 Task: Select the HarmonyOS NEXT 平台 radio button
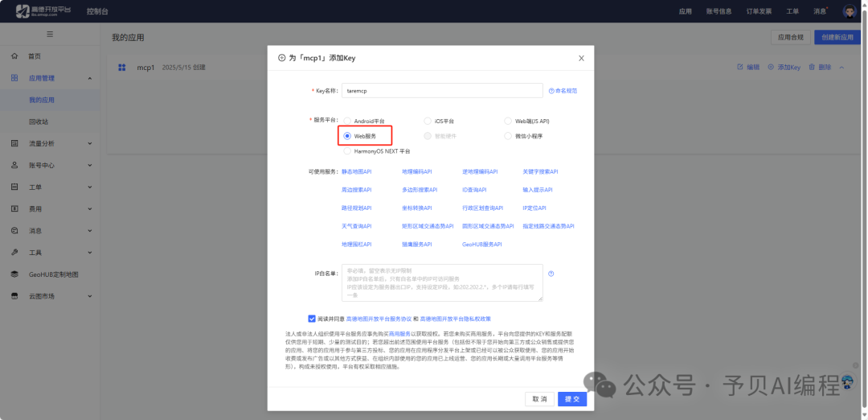pyautogui.click(x=347, y=150)
